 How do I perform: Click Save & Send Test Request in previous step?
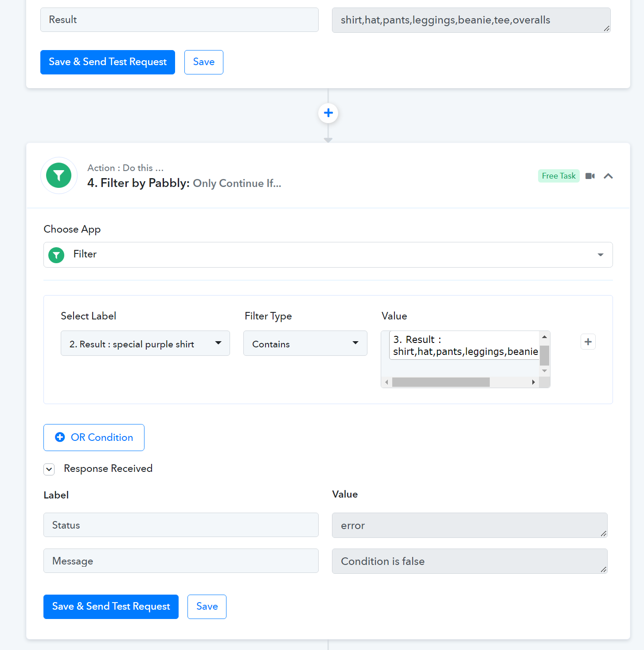108,62
